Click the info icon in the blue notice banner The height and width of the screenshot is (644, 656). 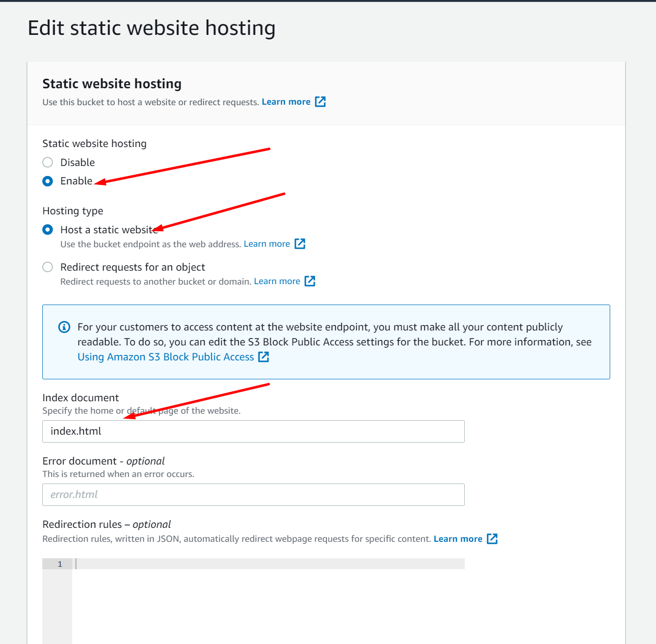64,327
